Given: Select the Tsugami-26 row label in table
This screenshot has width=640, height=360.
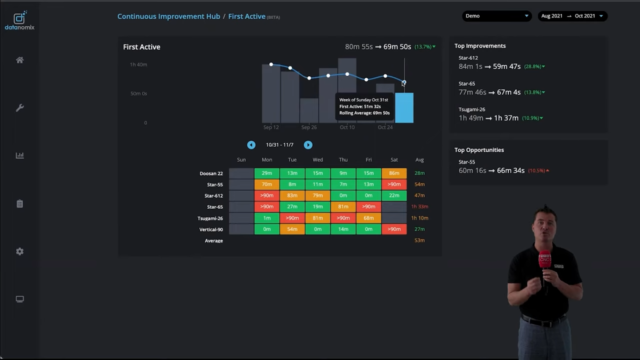Looking at the screenshot, I should click(210, 218).
